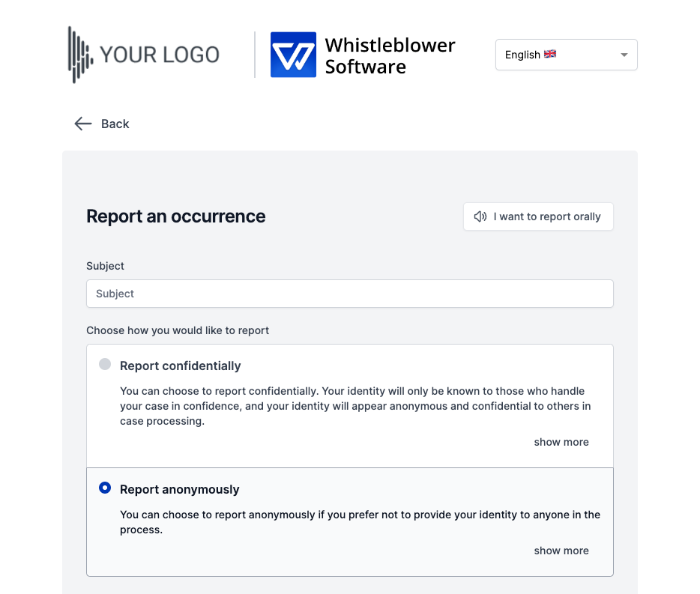Expand show more under Report confidentially
Screen dimensions: 700x594
561,442
